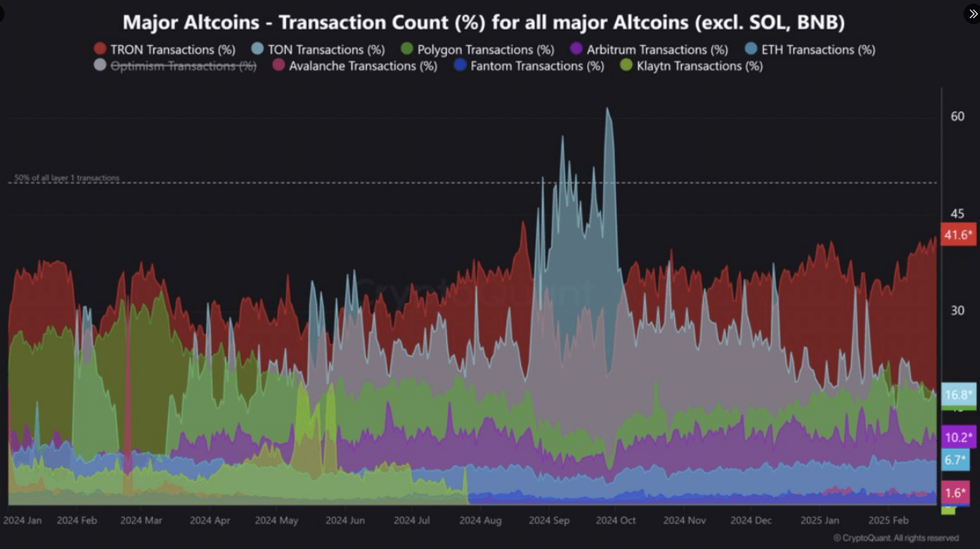
Task: Re-enable the struck-through Optimism Transactions series
Action: click(183, 66)
